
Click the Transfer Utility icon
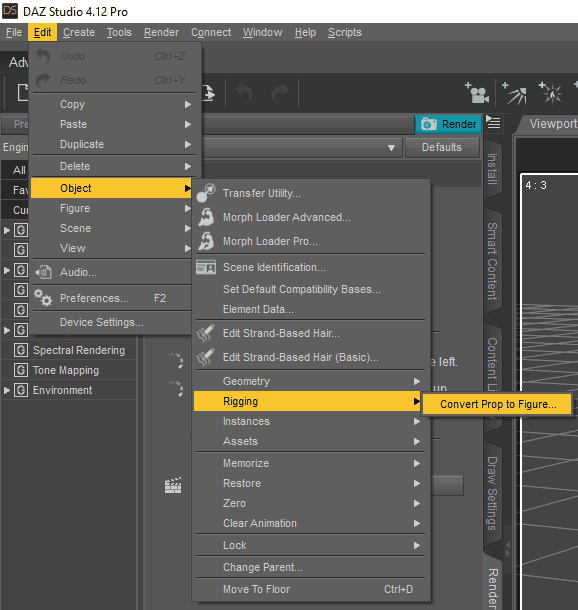point(206,193)
